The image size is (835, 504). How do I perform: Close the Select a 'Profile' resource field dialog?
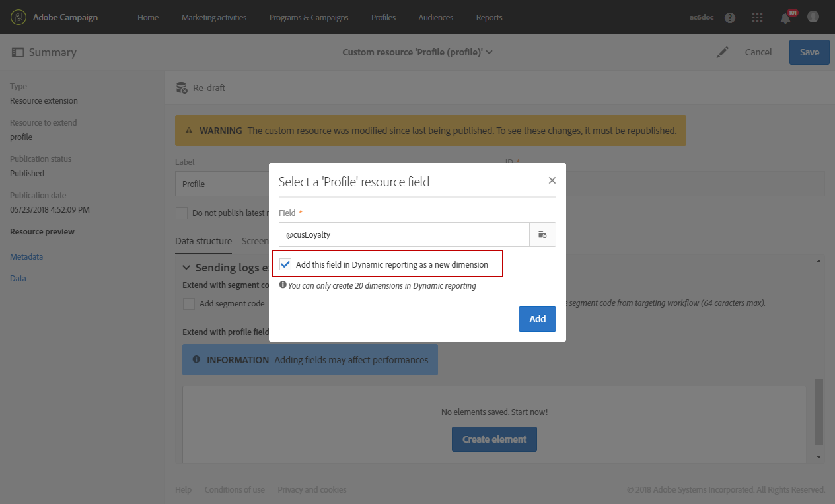552,180
